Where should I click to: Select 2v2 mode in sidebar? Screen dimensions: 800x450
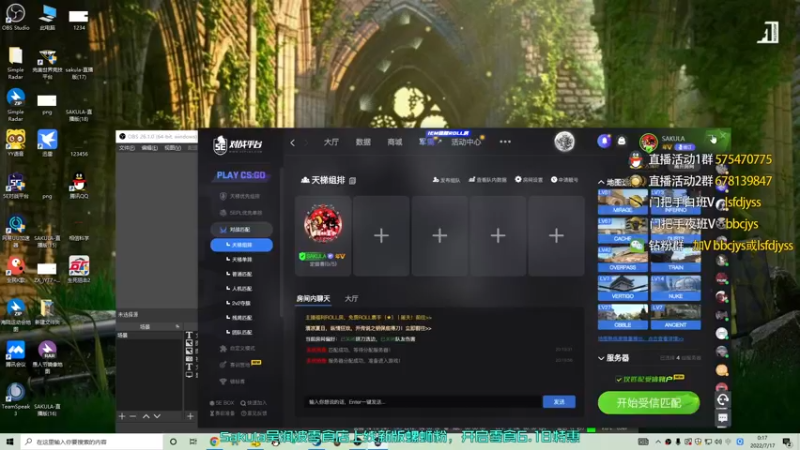click(x=240, y=303)
